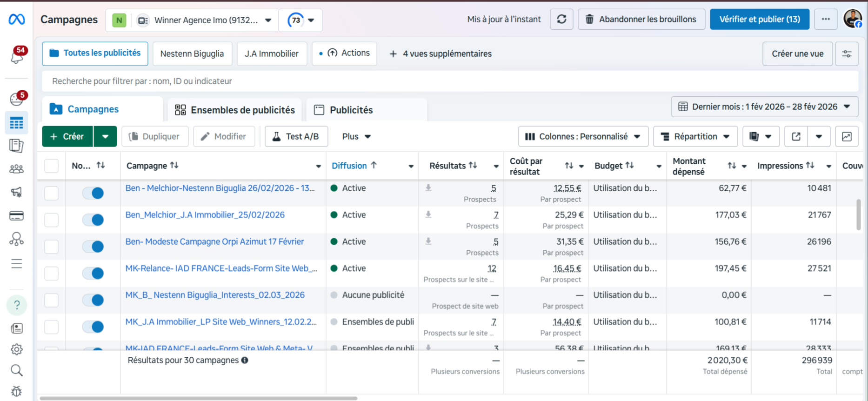This screenshot has height=401, width=868.
Task: Expand the Colonnes : Personnalisé dropdown
Action: [583, 136]
